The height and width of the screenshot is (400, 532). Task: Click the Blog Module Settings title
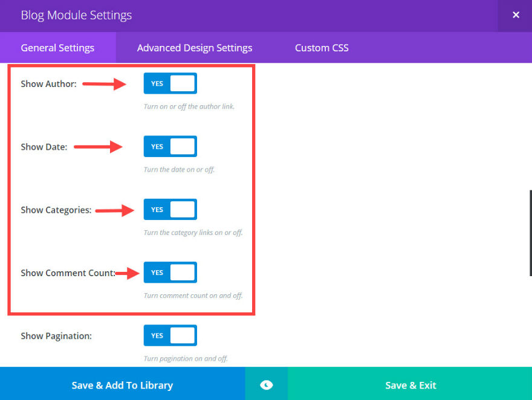[76, 15]
